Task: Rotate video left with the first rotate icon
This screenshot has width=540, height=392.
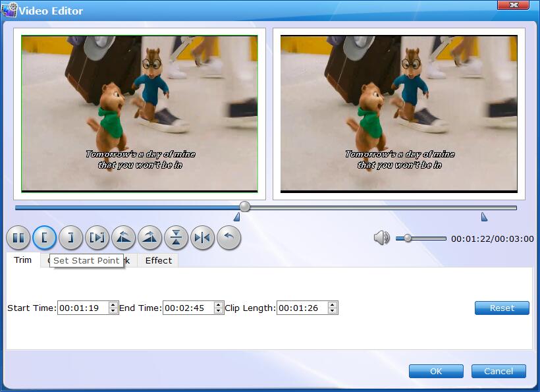Action: [123, 238]
